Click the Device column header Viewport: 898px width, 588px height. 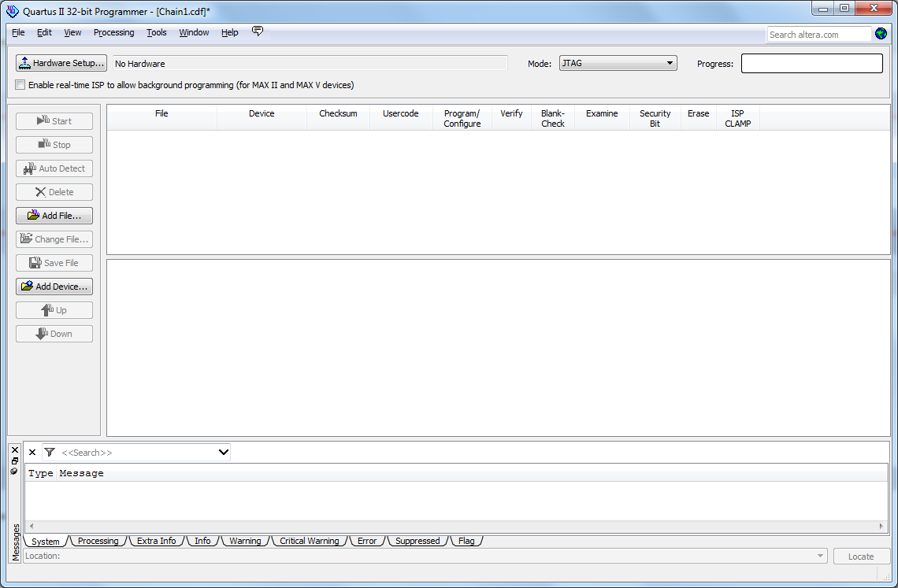pyautogui.click(x=262, y=118)
